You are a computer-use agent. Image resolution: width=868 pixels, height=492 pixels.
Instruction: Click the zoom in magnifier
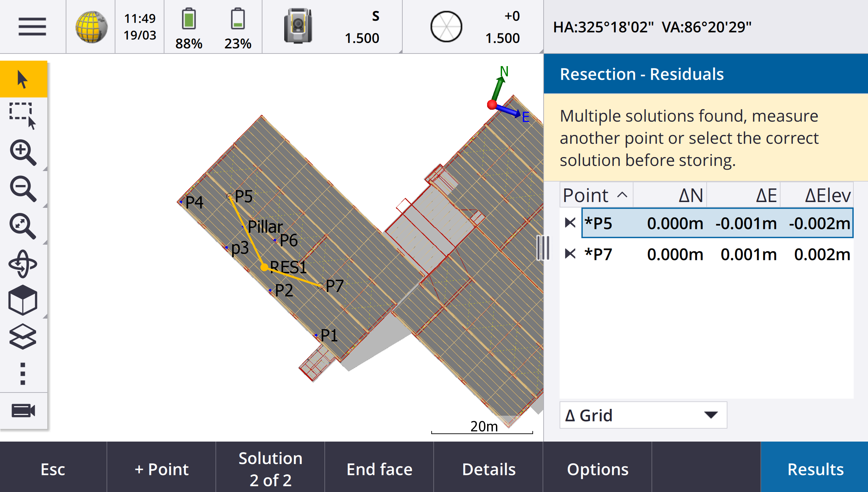point(23,152)
